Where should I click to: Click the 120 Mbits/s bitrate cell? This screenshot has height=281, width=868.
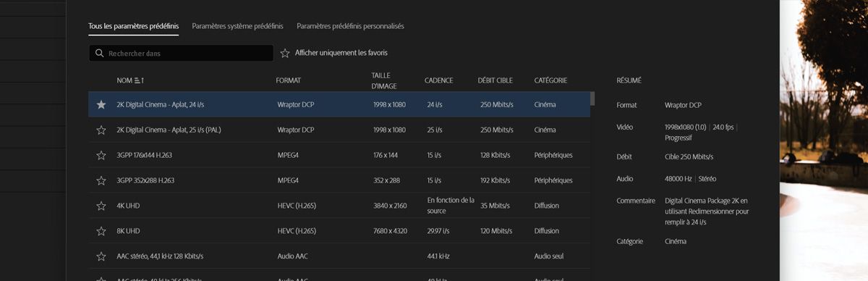coord(497,231)
